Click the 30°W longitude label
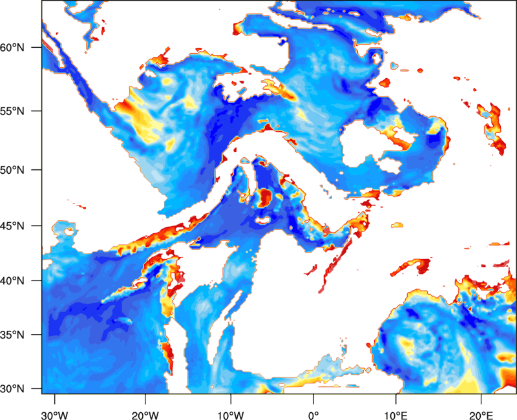This screenshot has height=420, width=517. coord(55,415)
